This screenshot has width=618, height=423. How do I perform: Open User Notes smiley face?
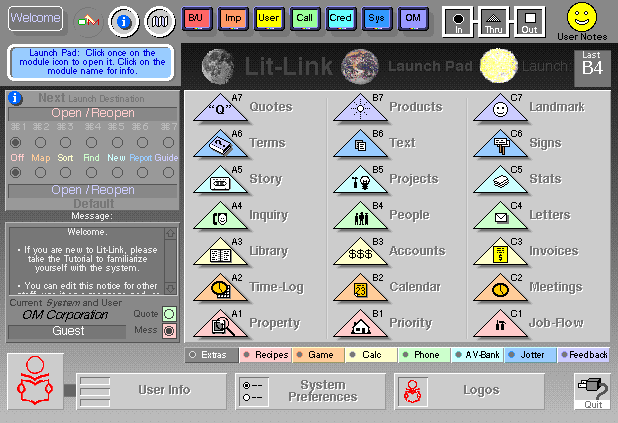pos(581,17)
